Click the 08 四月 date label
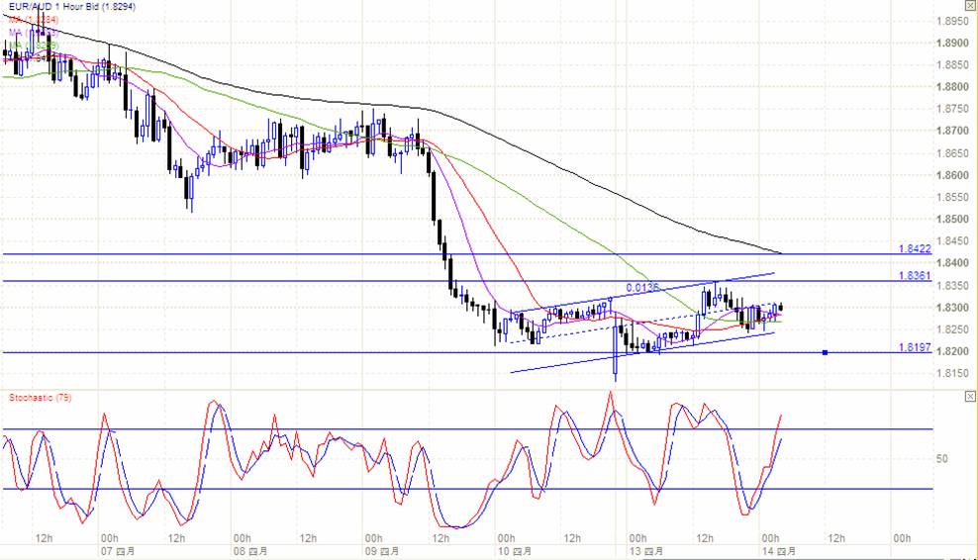The height and width of the screenshot is (560, 978). click(x=250, y=552)
